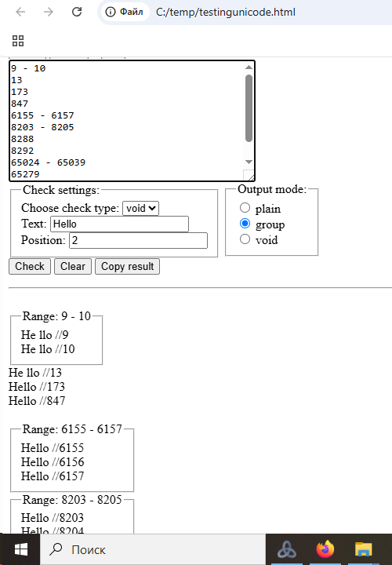Click the Position input field
This screenshot has height=565, width=392.
click(138, 240)
